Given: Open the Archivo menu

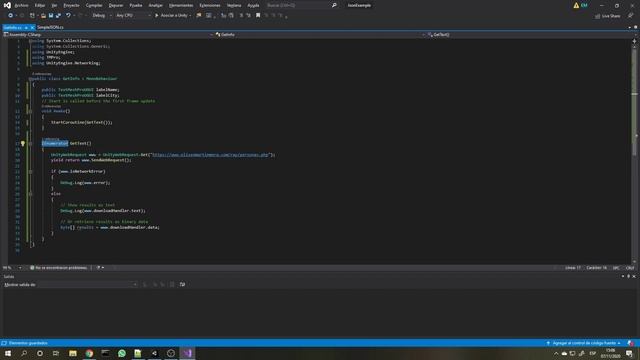Looking at the screenshot, I should pyautogui.click(x=21, y=5).
